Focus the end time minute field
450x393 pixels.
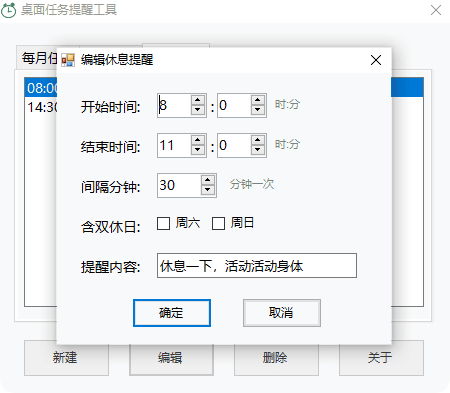[234, 145]
